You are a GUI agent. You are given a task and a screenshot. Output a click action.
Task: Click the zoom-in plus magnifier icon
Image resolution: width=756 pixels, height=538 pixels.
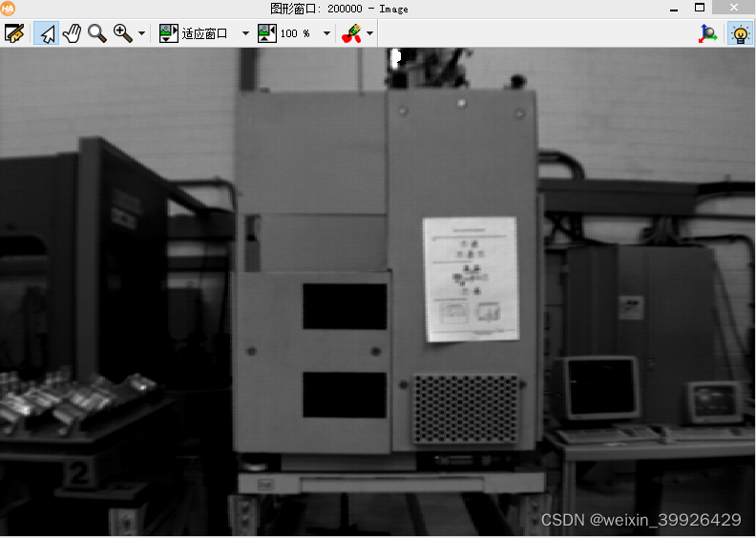pos(122,33)
